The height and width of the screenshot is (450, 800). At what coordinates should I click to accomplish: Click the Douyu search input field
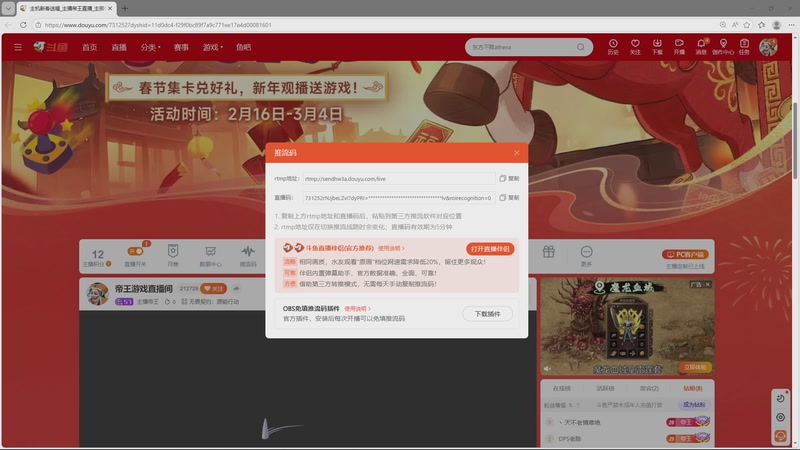coord(520,47)
